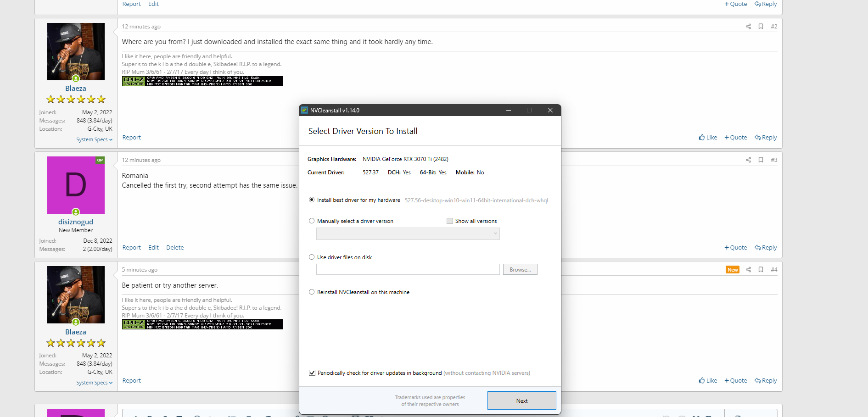Pick 'Reinstall NVCleanstall on this machine' radio
Viewport: 868px width, 417px height.
coord(312,292)
